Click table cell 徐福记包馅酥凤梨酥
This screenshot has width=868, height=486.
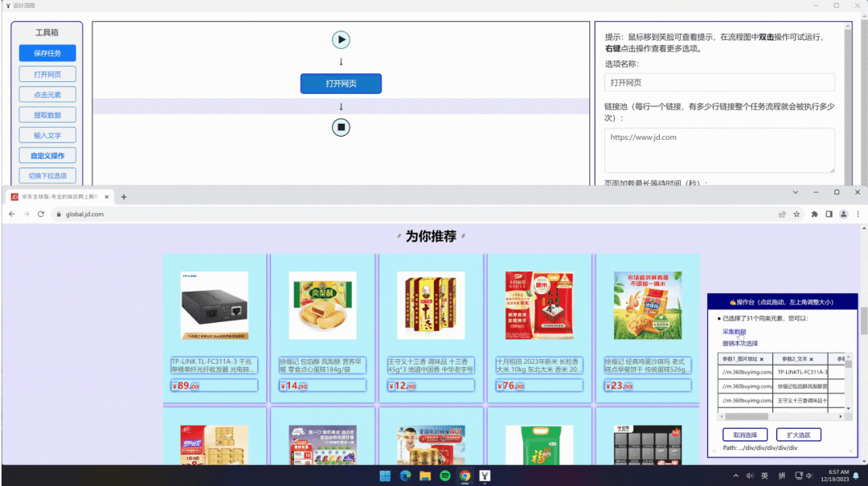[x=800, y=386]
